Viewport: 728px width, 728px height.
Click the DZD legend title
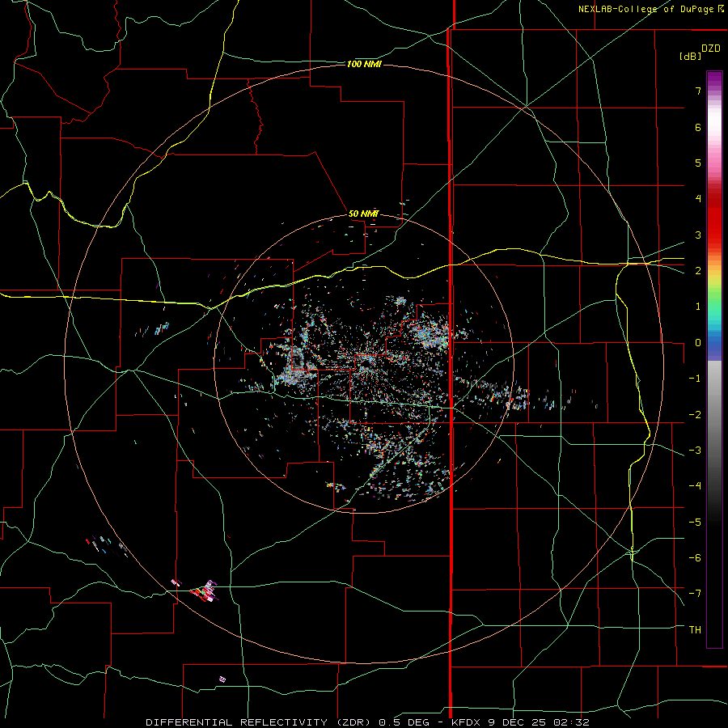(x=711, y=49)
